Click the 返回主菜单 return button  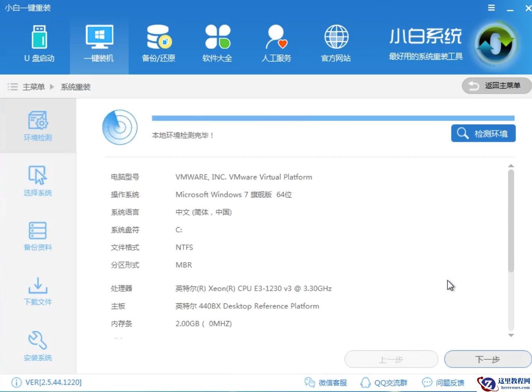[496, 86]
